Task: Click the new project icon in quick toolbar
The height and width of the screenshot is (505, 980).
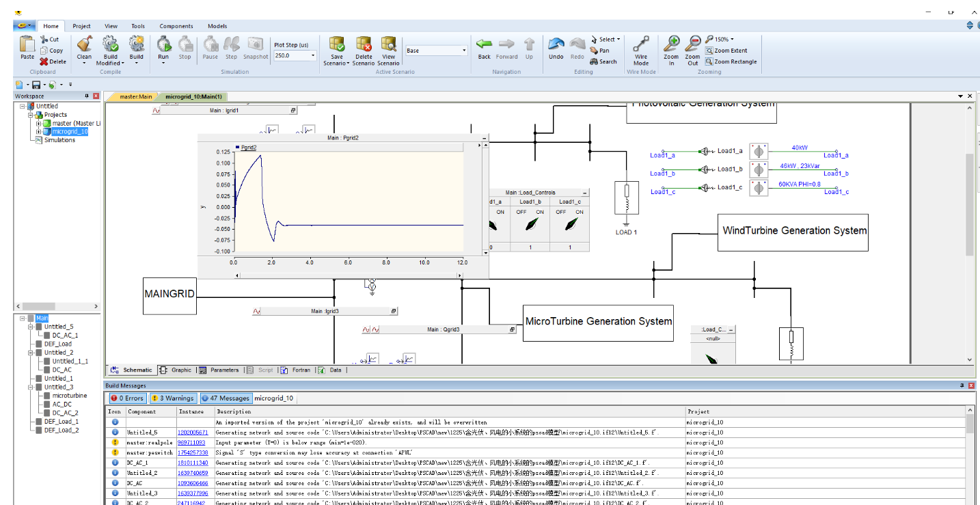Action: click(20, 85)
